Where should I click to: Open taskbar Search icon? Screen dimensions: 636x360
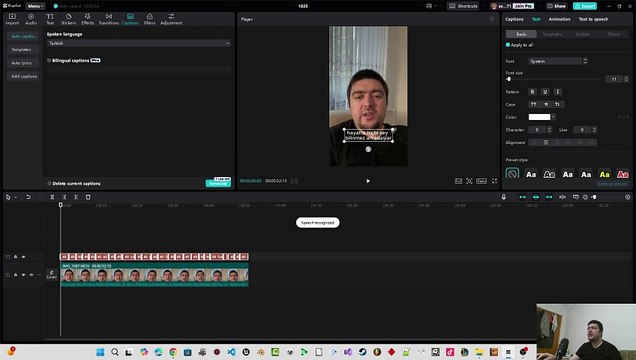coord(115,352)
